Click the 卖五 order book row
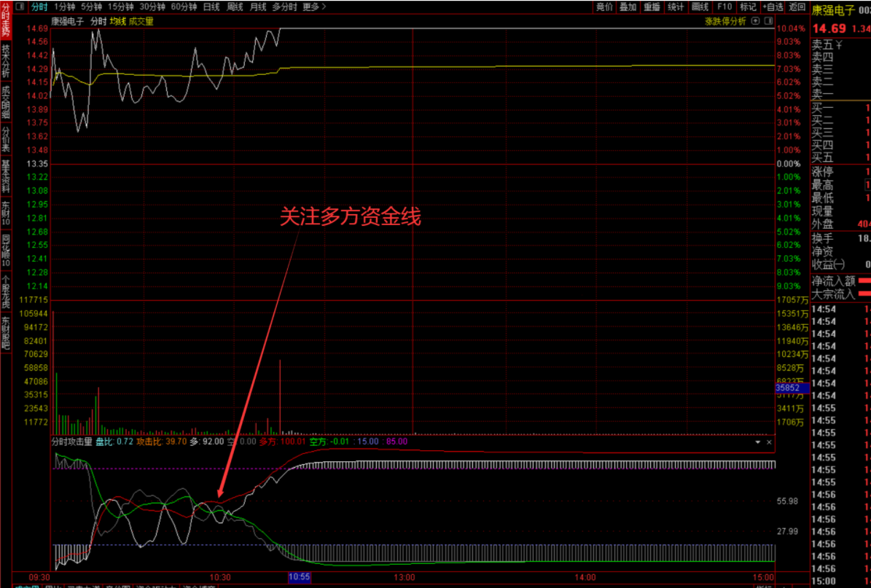Viewport: 871px width, 588px height. [841, 44]
